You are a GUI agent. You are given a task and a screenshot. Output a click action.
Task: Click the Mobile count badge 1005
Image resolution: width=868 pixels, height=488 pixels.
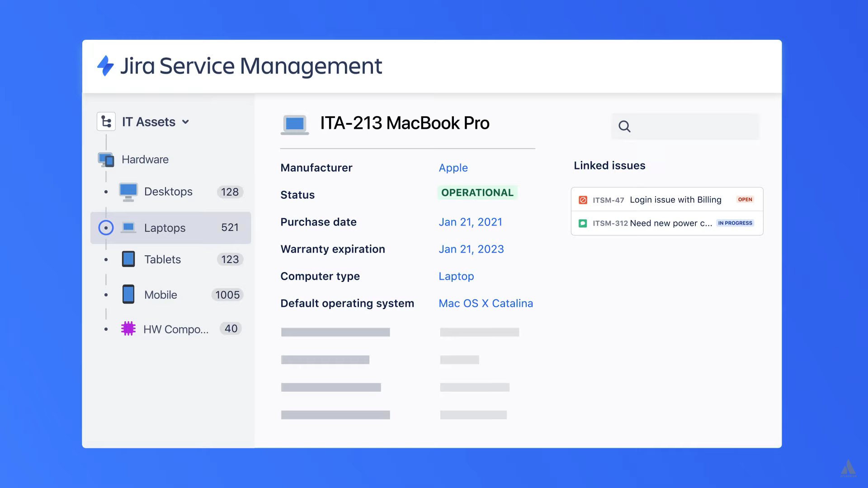point(227,295)
